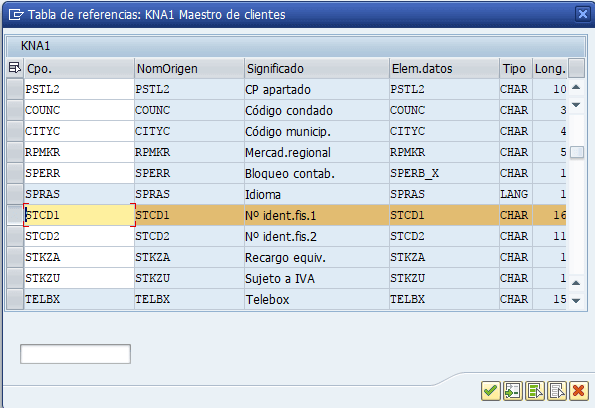Screen dimensions: 595x408
Task: Click the third bottom toolbar icon with the green list
Action: tap(535, 391)
